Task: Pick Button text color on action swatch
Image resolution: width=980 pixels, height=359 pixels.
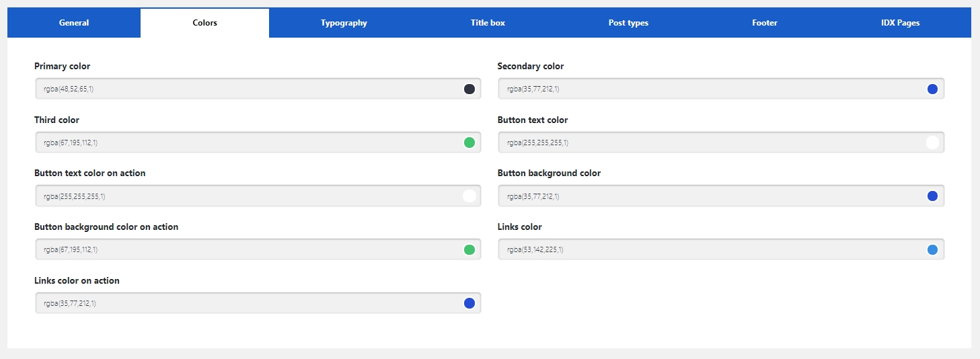Action: coord(469,196)
